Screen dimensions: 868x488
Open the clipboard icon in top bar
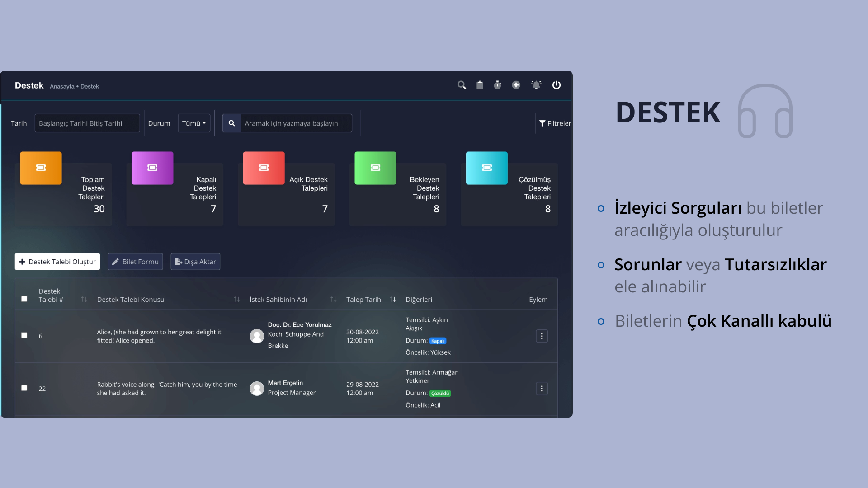point(480,85)
